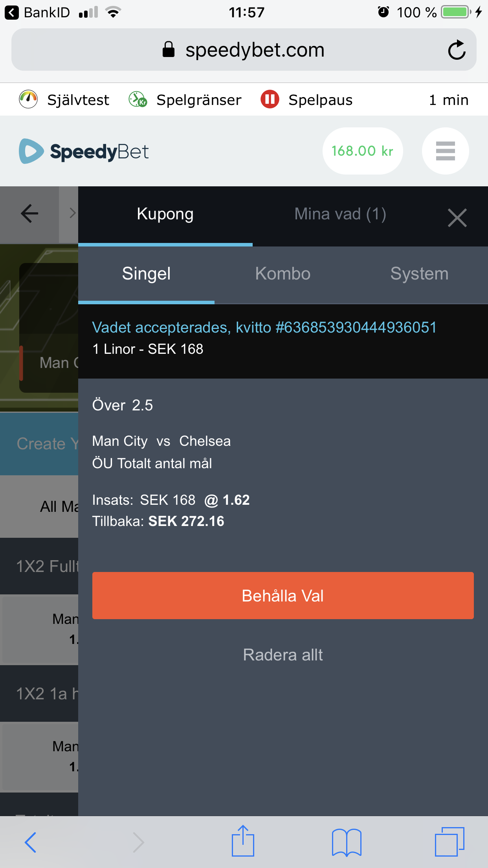
Task: Navigate back in Safari toolbar
Action: (x=30, y=842)
